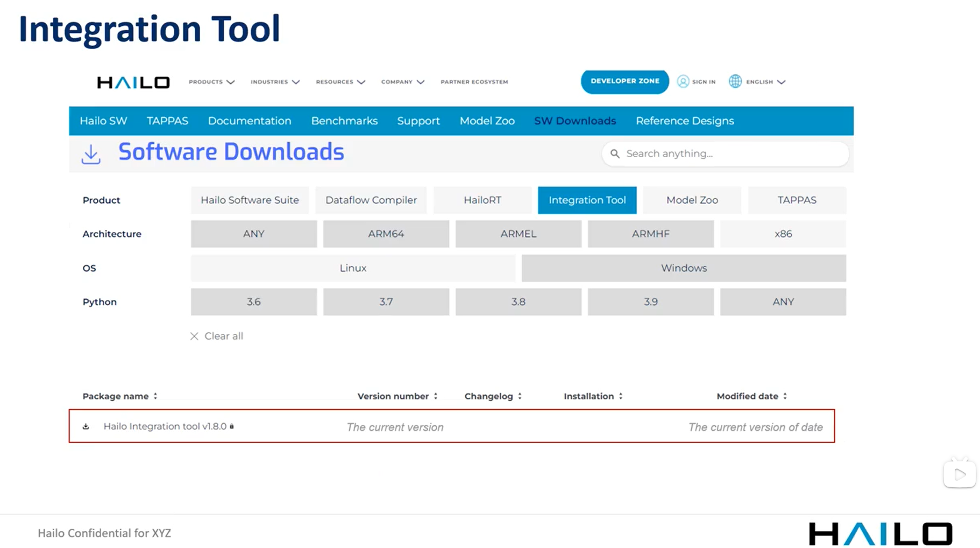Sort by Version number arrows
This screenshot has width=980, height=548.
[436, 396]
